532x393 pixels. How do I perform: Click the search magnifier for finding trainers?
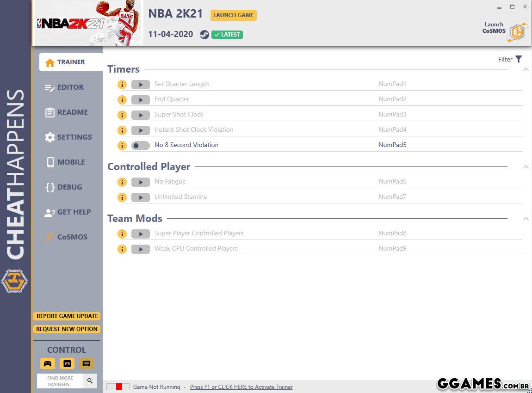(x=90, y=381)
